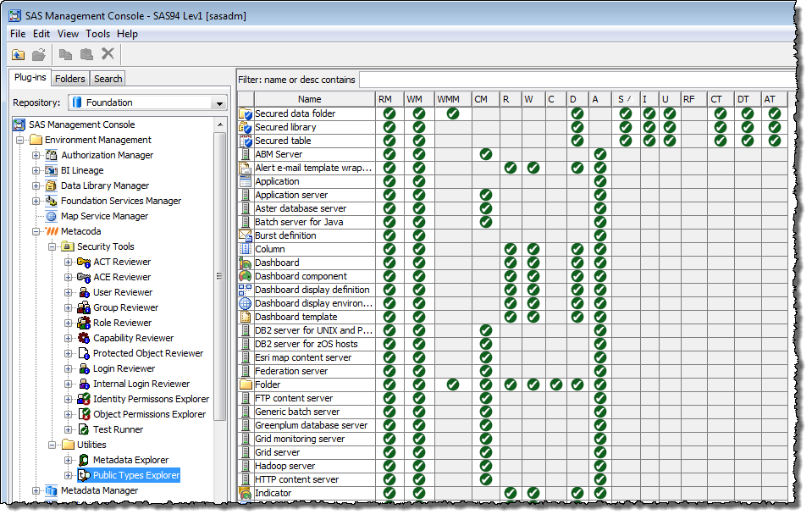Expand the Metadata Manager node
The height and width of the screenshot is (520, 812).
[x=36, y=491]
